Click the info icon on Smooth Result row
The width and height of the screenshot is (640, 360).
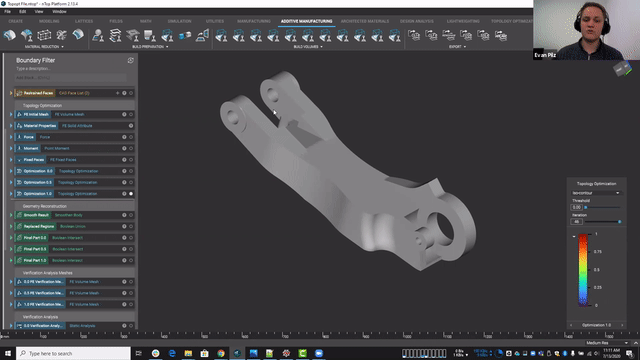pyautogui.click(x=124, y=215)
